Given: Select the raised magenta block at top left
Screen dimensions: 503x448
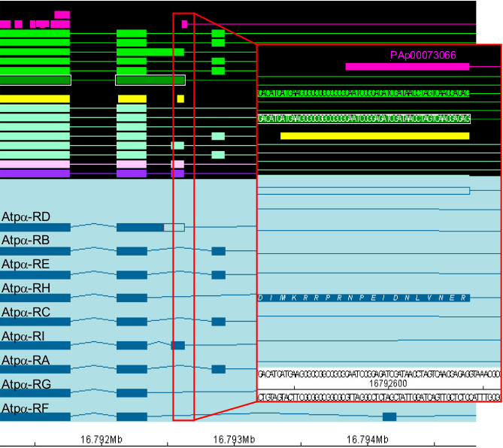Looking at the screenshot, I should (62, 15).
